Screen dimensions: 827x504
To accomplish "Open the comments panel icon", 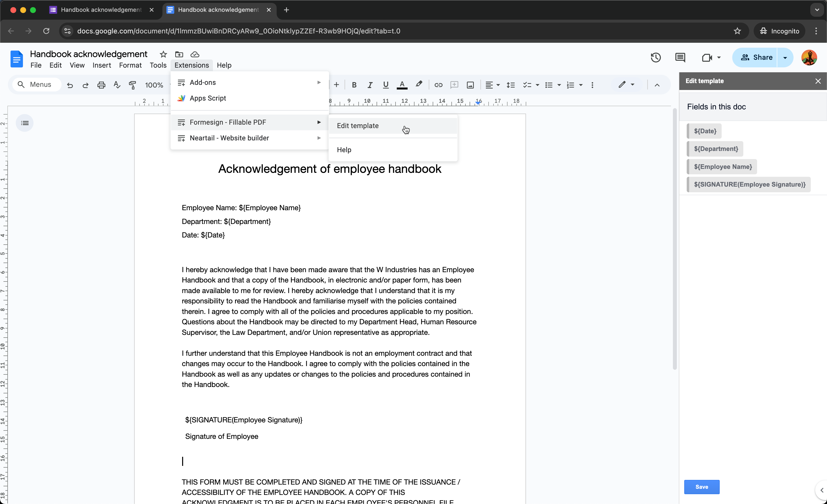I will point(680,57).
